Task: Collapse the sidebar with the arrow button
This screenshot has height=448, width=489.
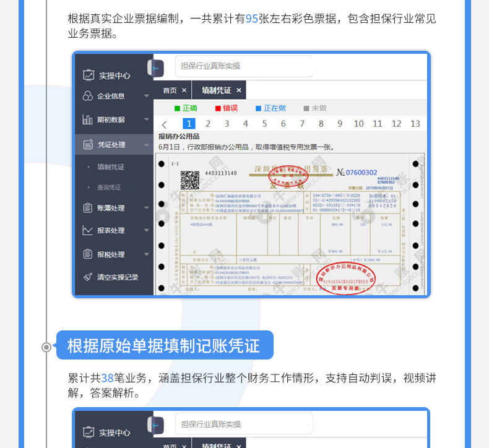Action: [155, 67]
